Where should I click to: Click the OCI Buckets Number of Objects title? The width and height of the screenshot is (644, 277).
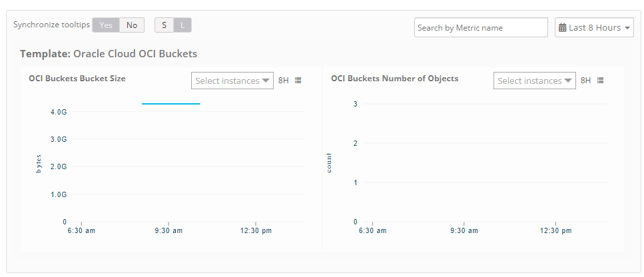[395, 79]
